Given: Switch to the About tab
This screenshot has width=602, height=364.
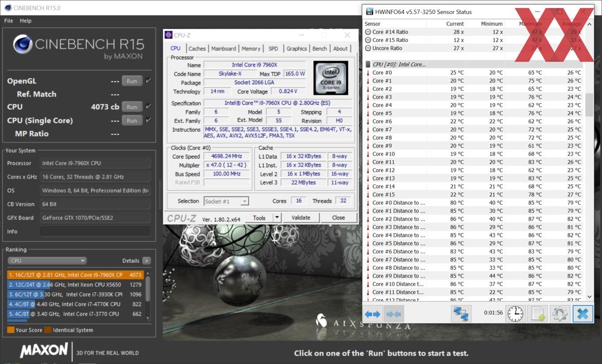Looking at the screenshot, I should (340, 49).
